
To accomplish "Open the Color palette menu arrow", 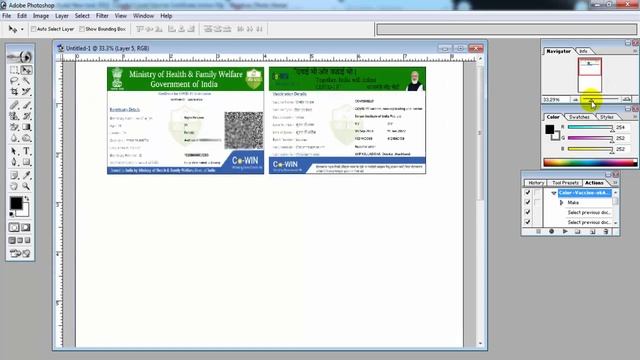I will tap(635, 117).
